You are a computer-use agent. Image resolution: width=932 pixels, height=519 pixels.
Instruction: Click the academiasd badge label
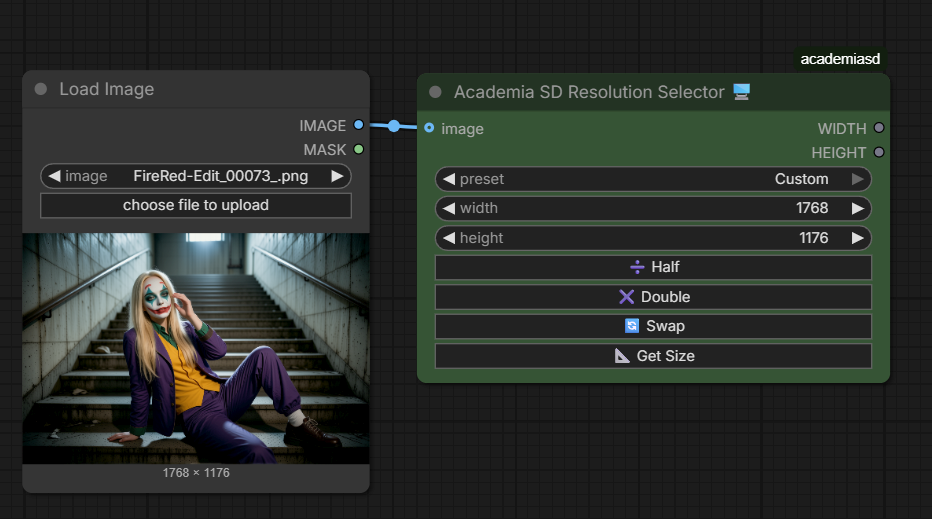[x=840, y=59]
